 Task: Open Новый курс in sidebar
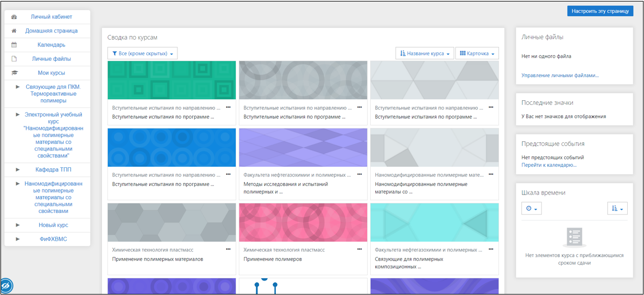53,225
